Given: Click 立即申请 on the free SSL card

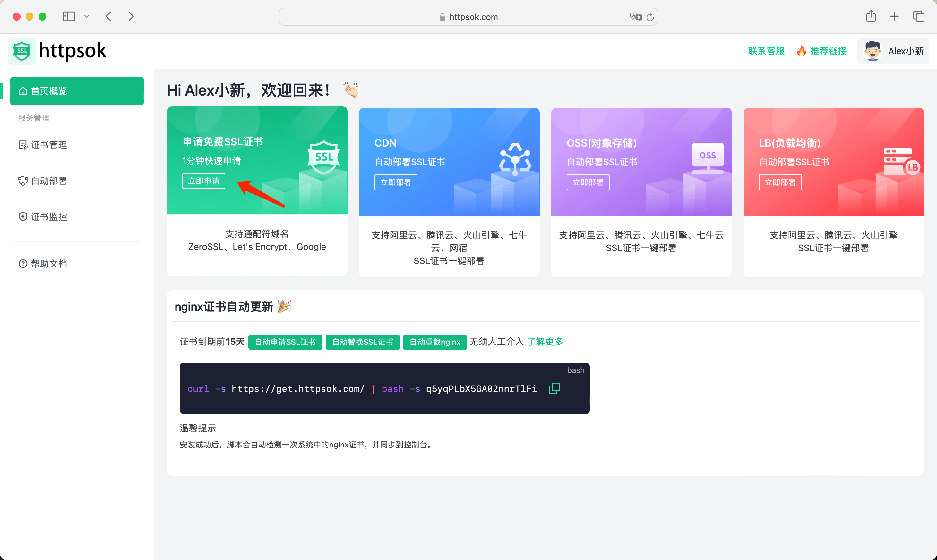Looking at the screenshot, I should tap(203, 181).
